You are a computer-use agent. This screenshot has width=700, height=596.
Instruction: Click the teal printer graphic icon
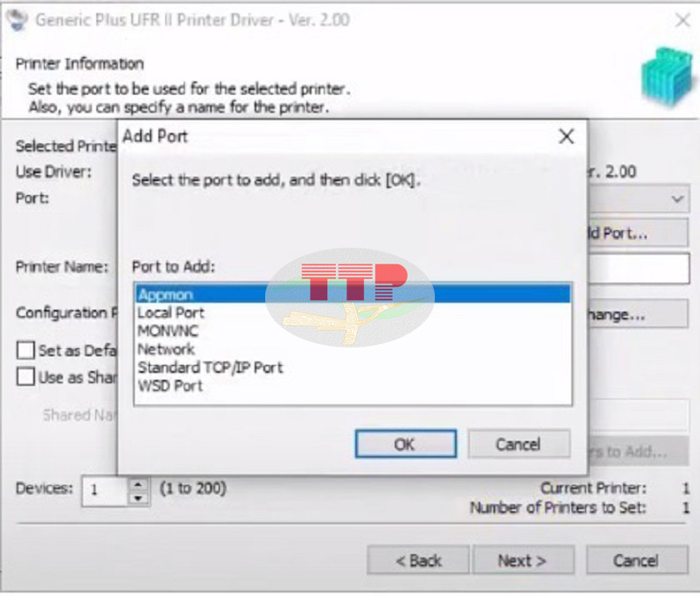(x=668, y=77)
